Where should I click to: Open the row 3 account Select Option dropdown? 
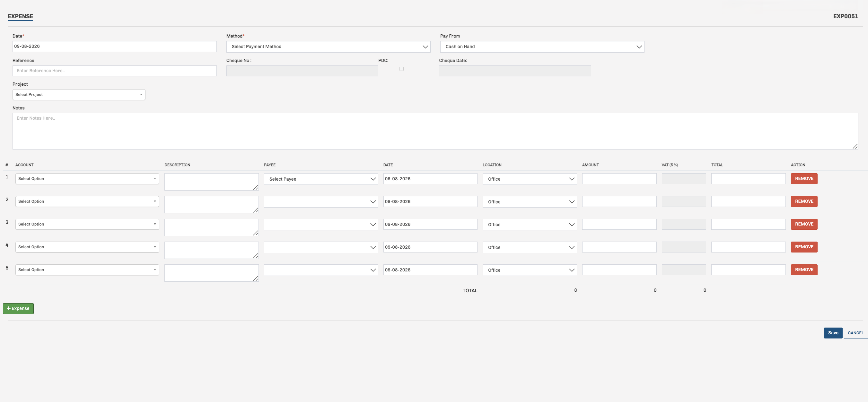point(87,224)
